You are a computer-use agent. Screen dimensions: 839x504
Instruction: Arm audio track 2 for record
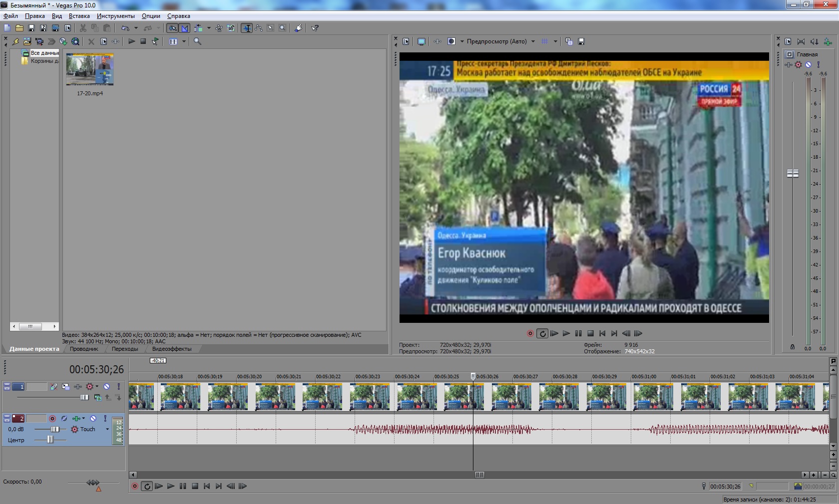52,419
